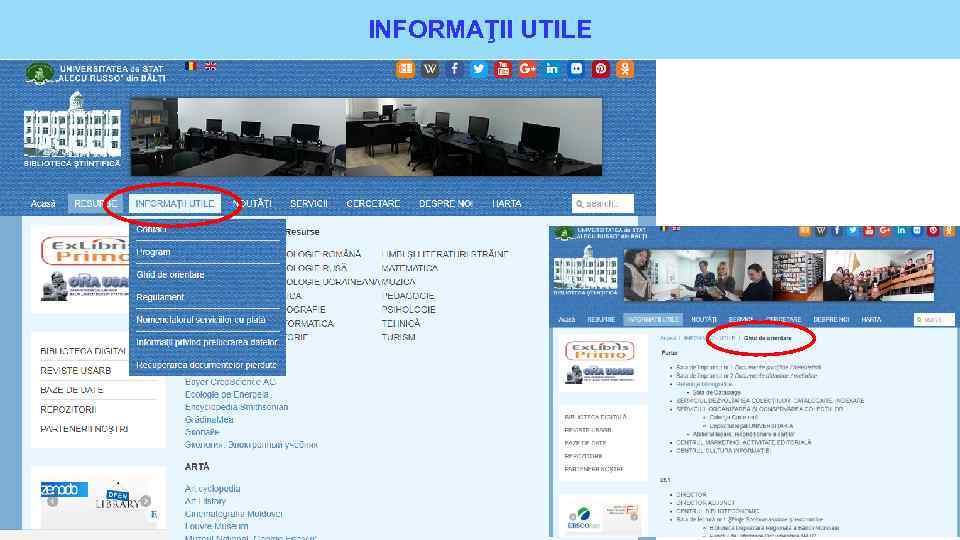
Task: Open the HARTA menu item, main page
Action: coord(506,203)
